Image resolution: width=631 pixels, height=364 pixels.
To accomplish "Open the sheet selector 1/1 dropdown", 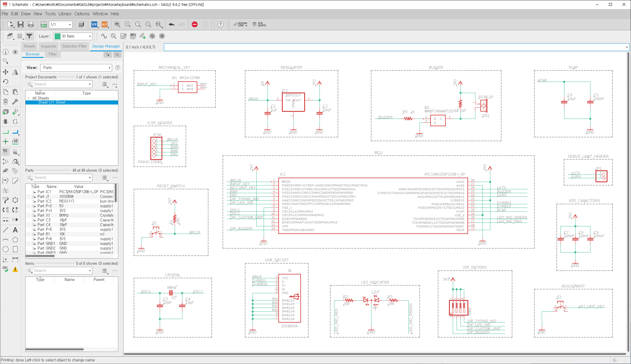I will click(x=61, y=24).
